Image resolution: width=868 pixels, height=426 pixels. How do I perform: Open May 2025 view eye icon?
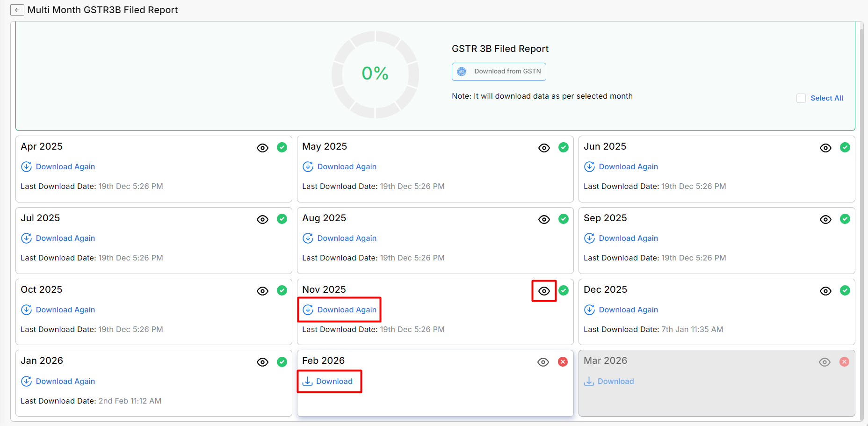[x=544, y=148]
